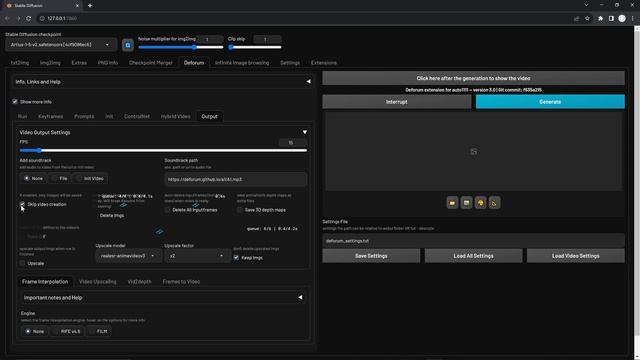
Task: Adjust the Clip skip slider
Action: (255, 47)
